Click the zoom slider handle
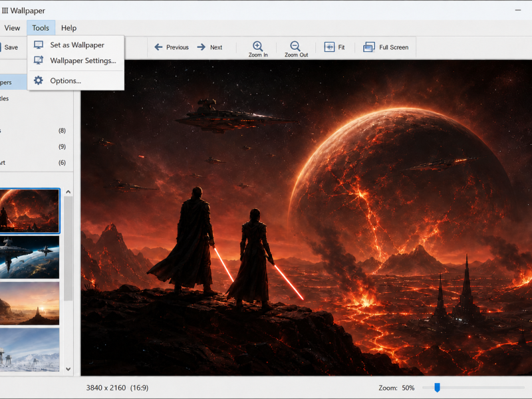 coord(438,388)
